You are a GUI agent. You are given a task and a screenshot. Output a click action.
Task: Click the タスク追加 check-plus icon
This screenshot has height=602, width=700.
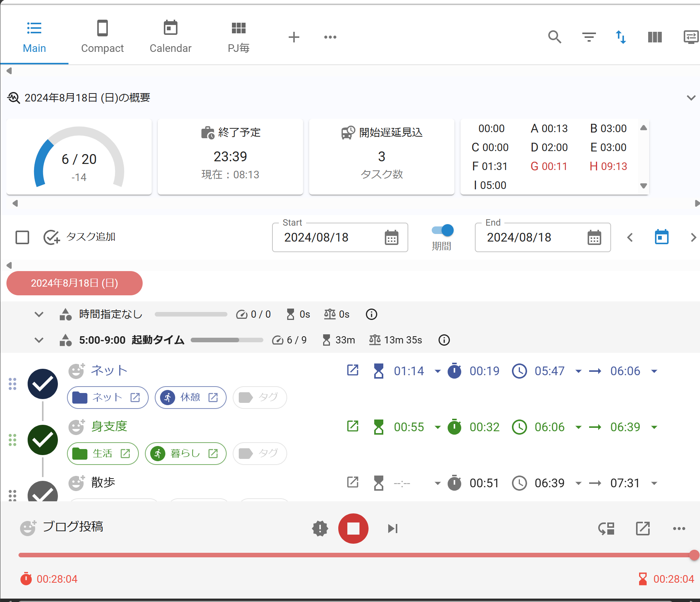coord(51,237)
